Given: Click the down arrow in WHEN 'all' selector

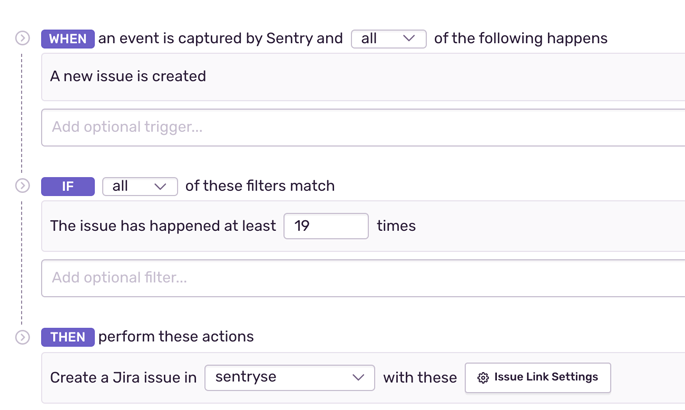Looking at the screenshot, I should click(x=409, y=39).
